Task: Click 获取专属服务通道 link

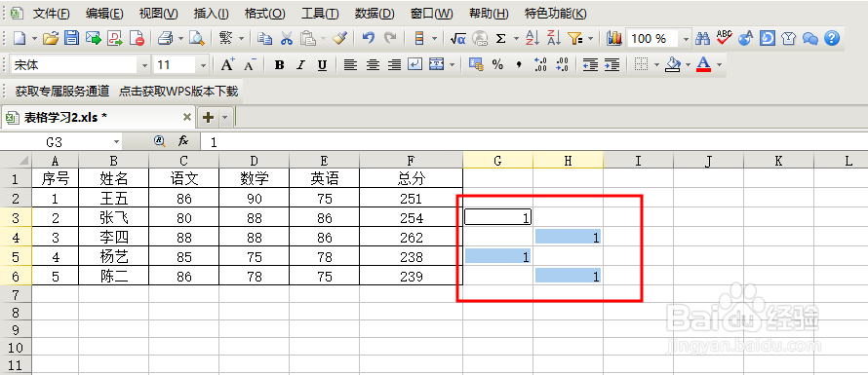Action: click(62, 91)
